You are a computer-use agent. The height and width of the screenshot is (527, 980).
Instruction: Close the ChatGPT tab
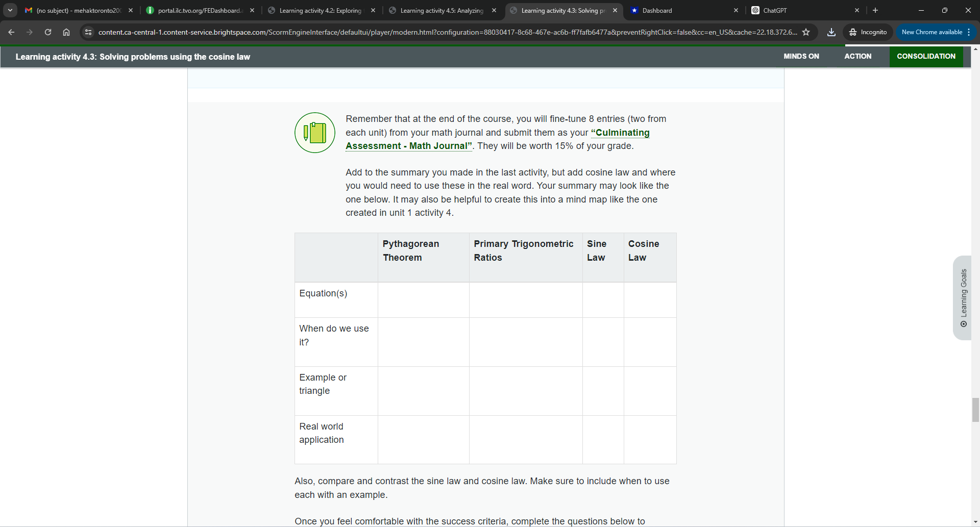(857, 10)
